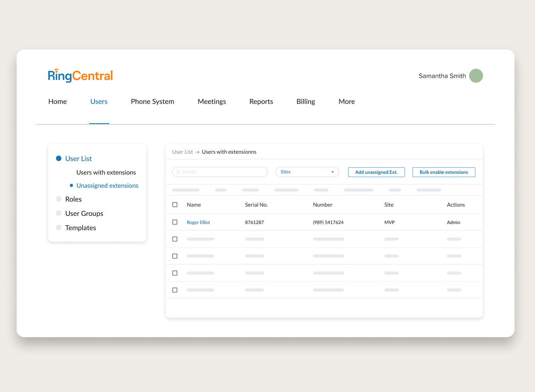Go to the Reports tab
This screenshot has height=392, width=535.
click(261, 102)
